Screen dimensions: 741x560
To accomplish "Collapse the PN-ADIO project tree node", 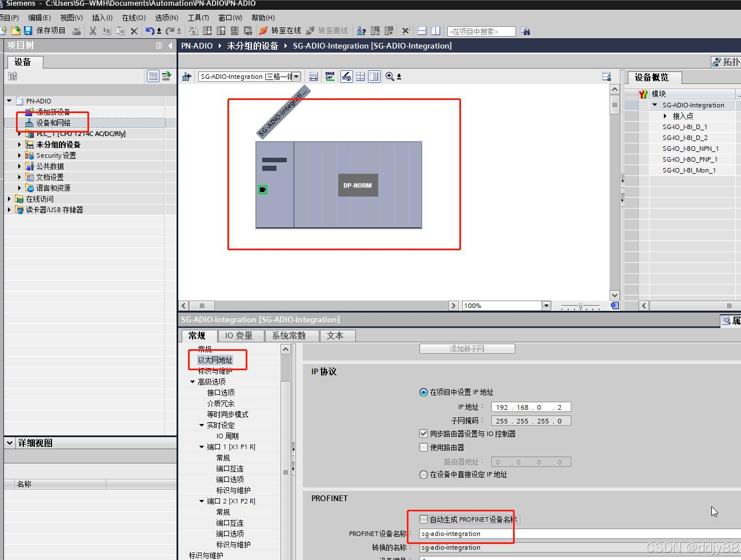I will (x=9, y=101).
